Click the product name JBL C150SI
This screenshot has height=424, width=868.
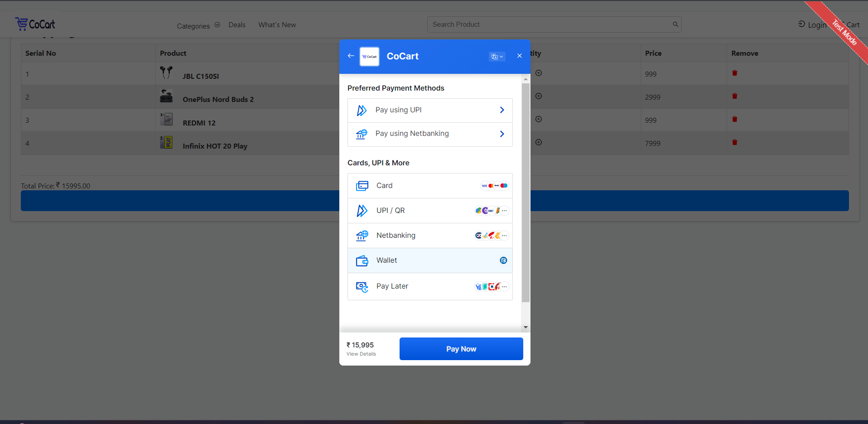[x=201, y=76]
